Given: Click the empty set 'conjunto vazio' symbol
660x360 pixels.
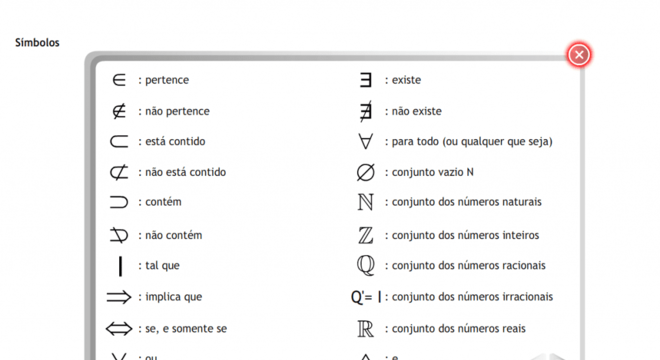Looking at the screenshot, I should [365, 172].
